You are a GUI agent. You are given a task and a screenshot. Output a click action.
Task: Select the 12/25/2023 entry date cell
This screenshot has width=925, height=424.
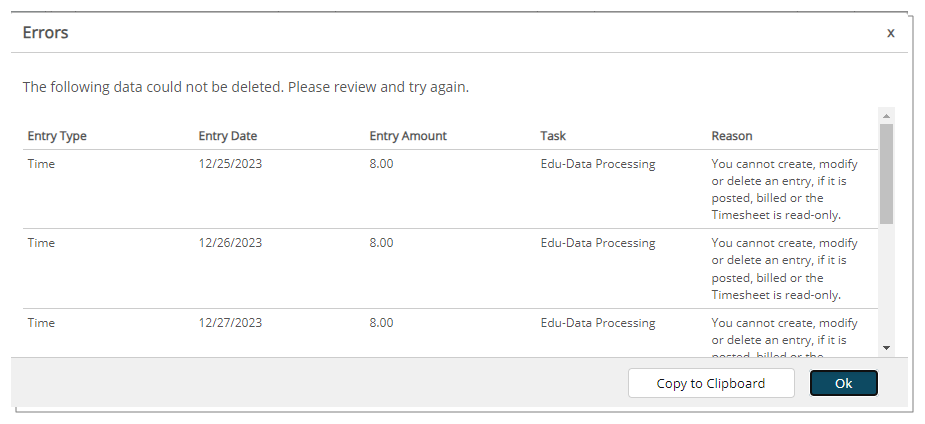[230, 164]
